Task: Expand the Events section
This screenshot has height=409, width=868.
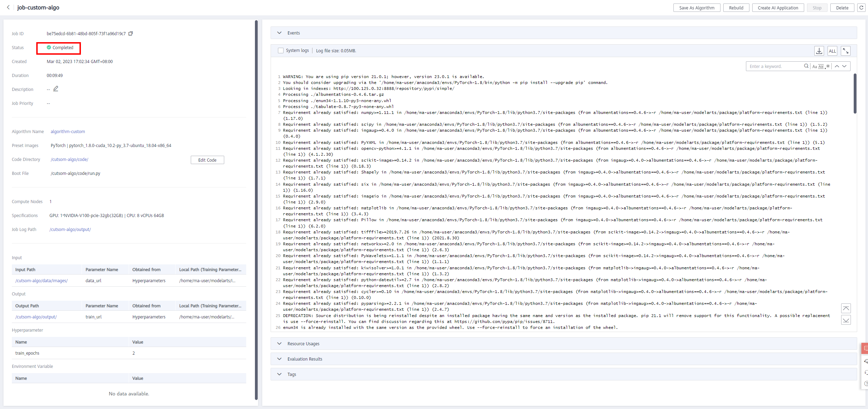Action: point(279,33)
